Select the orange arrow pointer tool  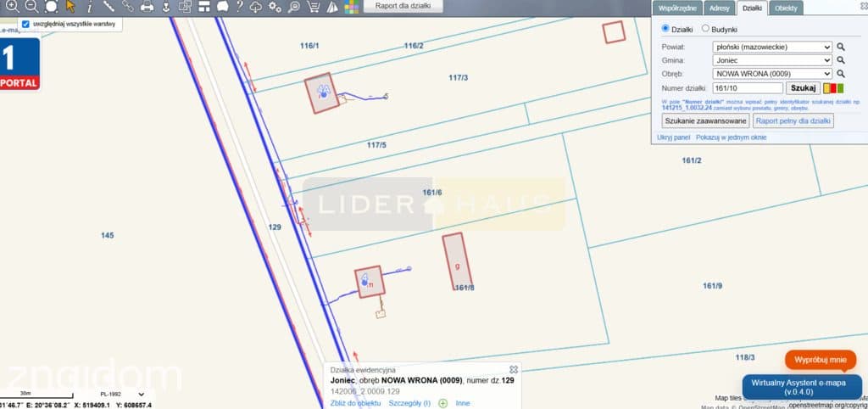point(70,6)
